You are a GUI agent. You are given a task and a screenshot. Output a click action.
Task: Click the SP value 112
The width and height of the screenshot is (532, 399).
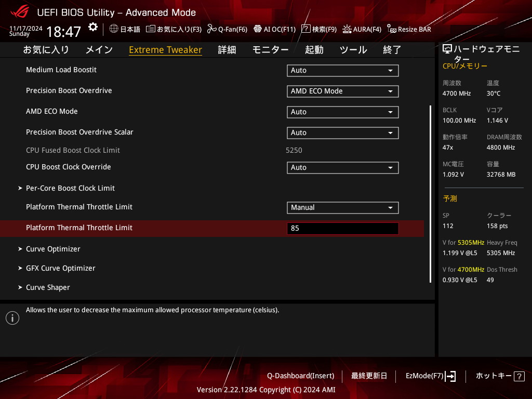pyautogui.click(x=448, y=226)
